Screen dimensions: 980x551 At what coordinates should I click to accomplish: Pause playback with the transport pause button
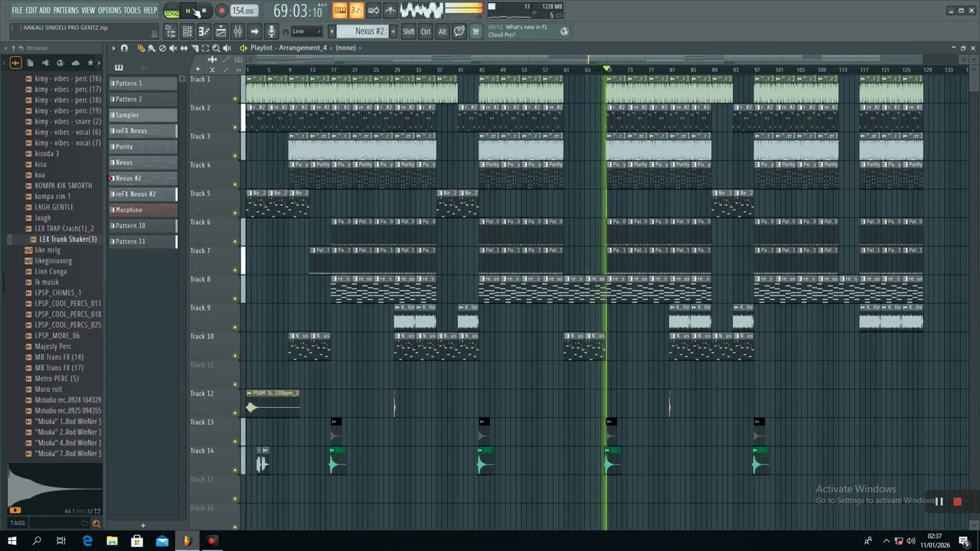(x=188, y=11)
